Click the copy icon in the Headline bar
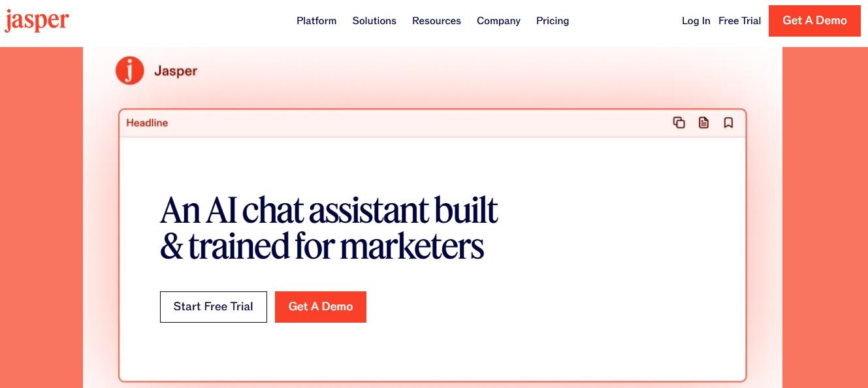The height and width of the screenshot is (388, 868). (679, 123)
